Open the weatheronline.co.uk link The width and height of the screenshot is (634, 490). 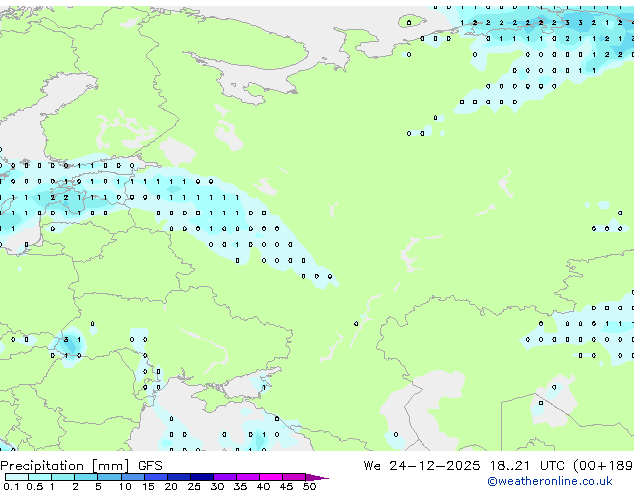coord(550,481)
